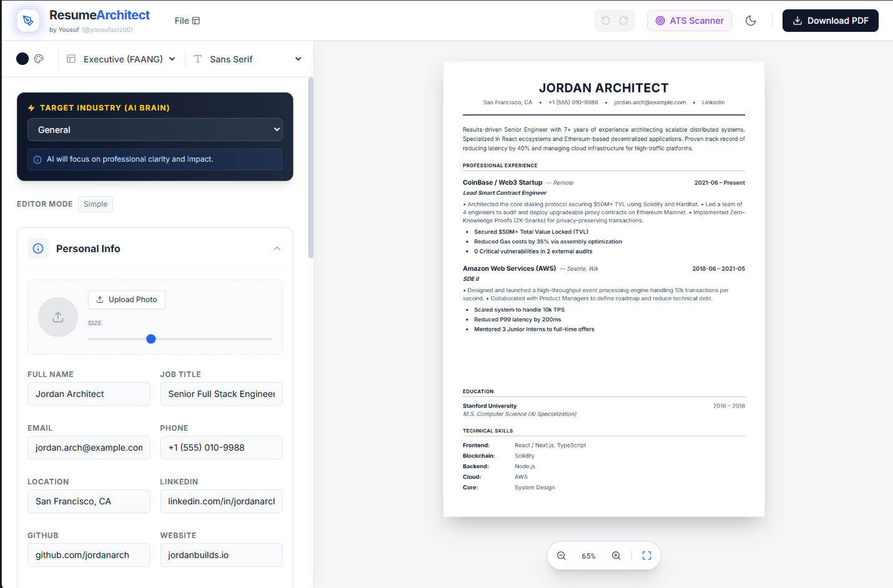Focus the GitHub field

(89, 555)
